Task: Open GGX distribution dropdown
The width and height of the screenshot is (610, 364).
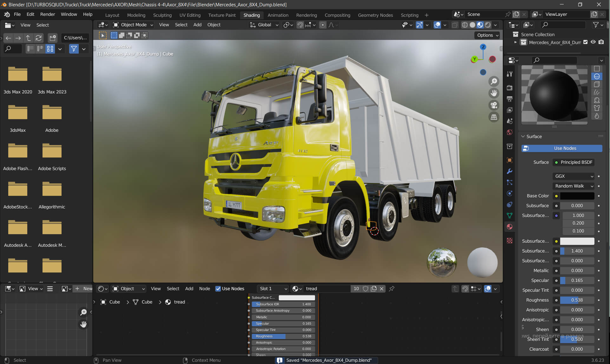Action: [x=574, y=176]
